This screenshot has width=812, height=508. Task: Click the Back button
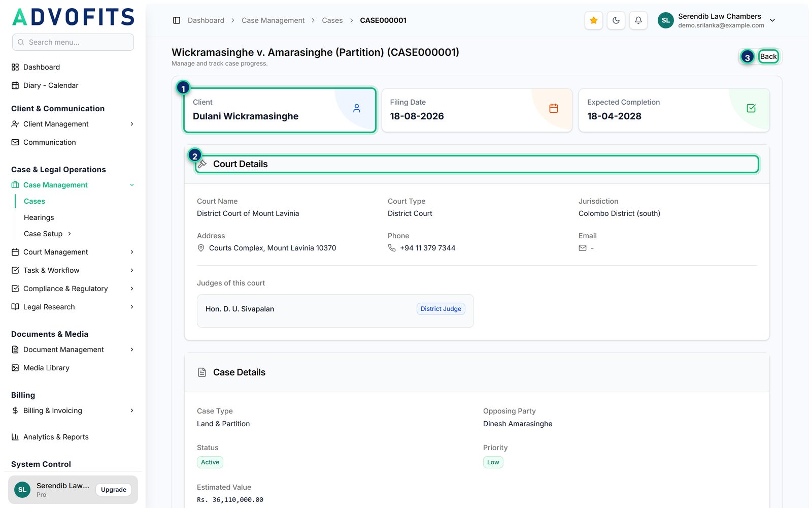coord(768,56)
